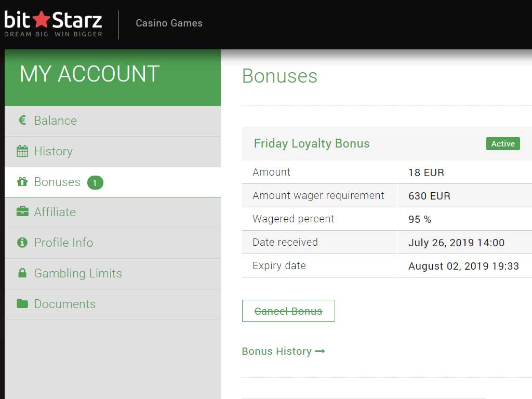Select the Affiliate sidebar tab
This screenshot has height=399, width=532.
tap(55, 212)
